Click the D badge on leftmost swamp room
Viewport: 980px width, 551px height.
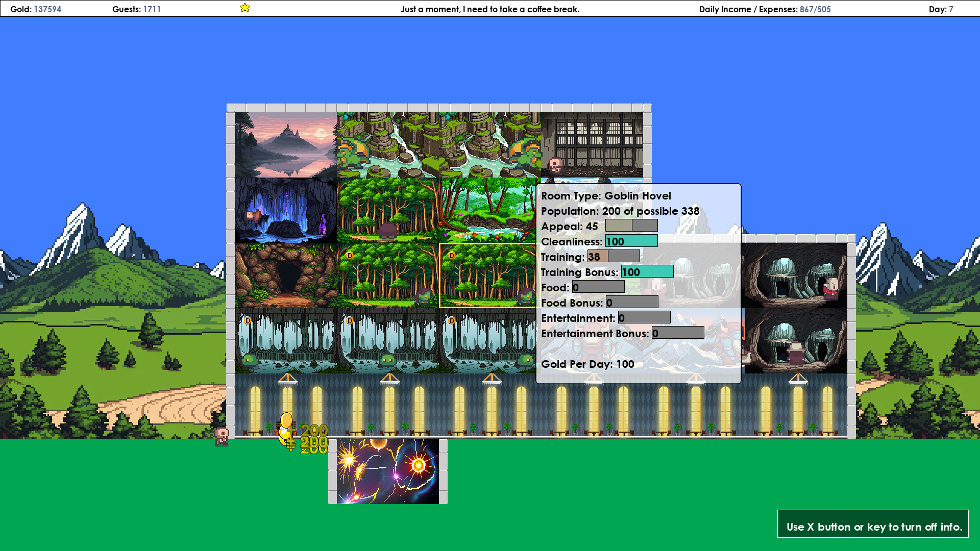(x=248, y=320)
